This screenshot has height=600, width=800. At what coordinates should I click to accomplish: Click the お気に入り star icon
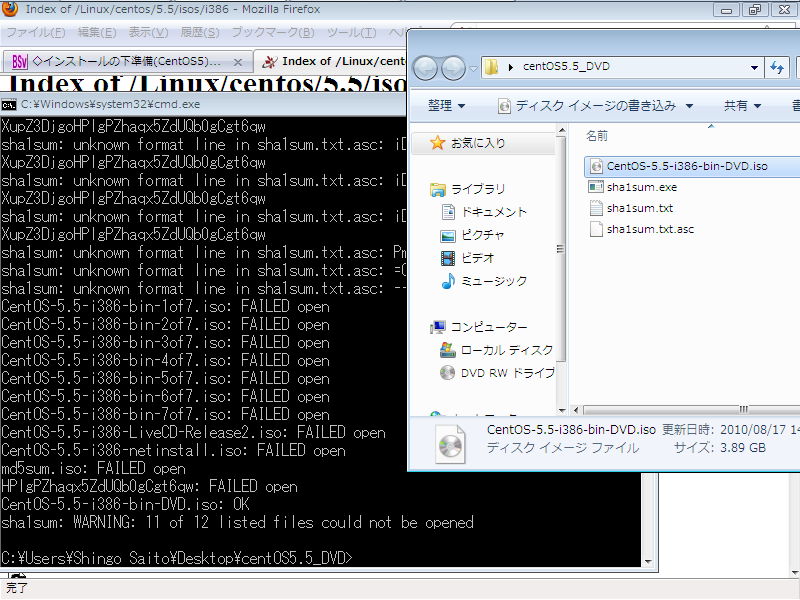click(x=437, y=143)
